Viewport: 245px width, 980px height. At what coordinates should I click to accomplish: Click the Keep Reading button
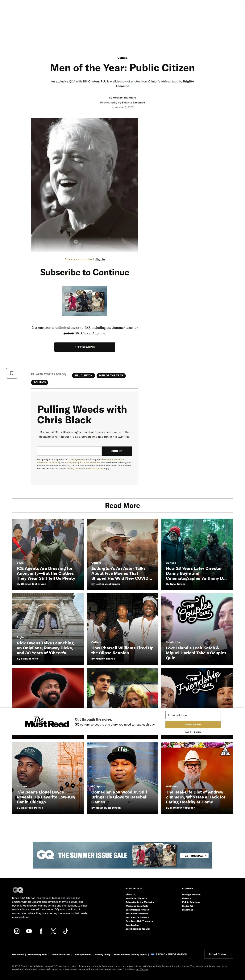[x=85, y=347]
